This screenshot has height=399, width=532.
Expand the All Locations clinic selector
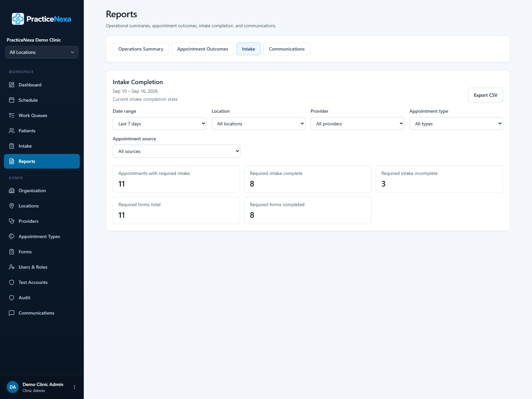pos(42,52)
